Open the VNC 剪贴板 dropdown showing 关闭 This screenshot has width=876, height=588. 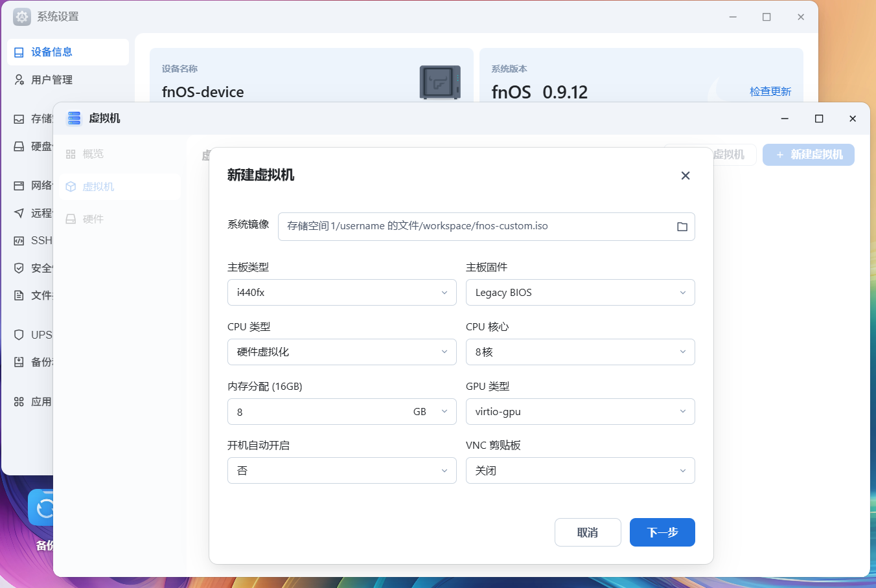pyautogui.click(x=581, y=471)
